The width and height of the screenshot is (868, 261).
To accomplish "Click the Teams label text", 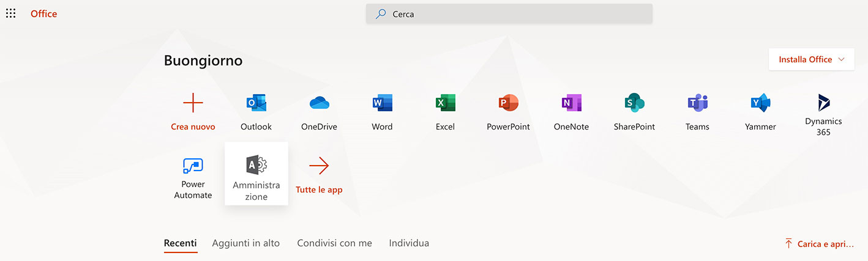I will (x=697, y=127).
